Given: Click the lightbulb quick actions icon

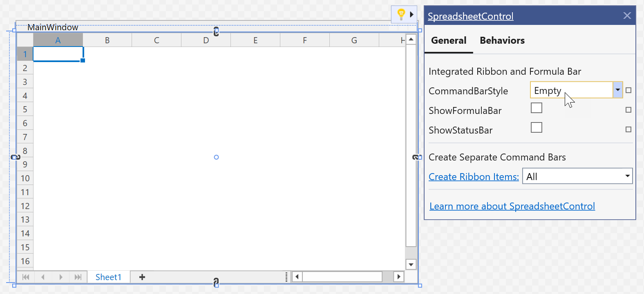Looking at the screenshot, I should pyautogui.click(x=401, y=14).
